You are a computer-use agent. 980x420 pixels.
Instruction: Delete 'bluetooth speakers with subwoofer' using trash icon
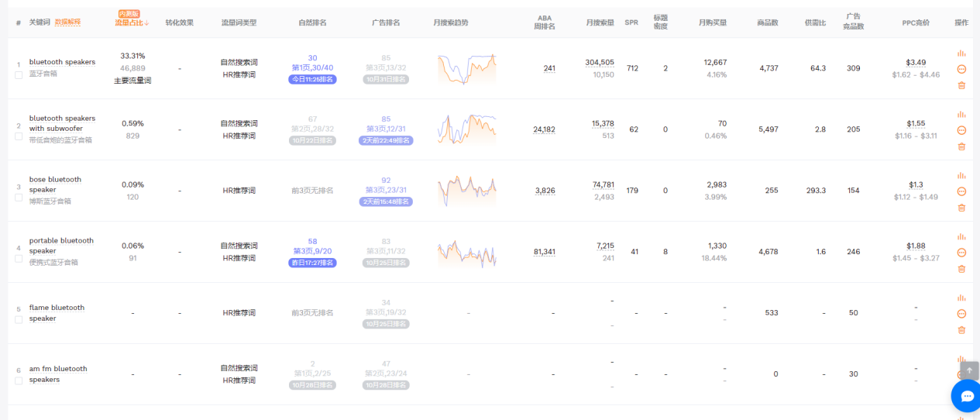(x=961, y=146)
